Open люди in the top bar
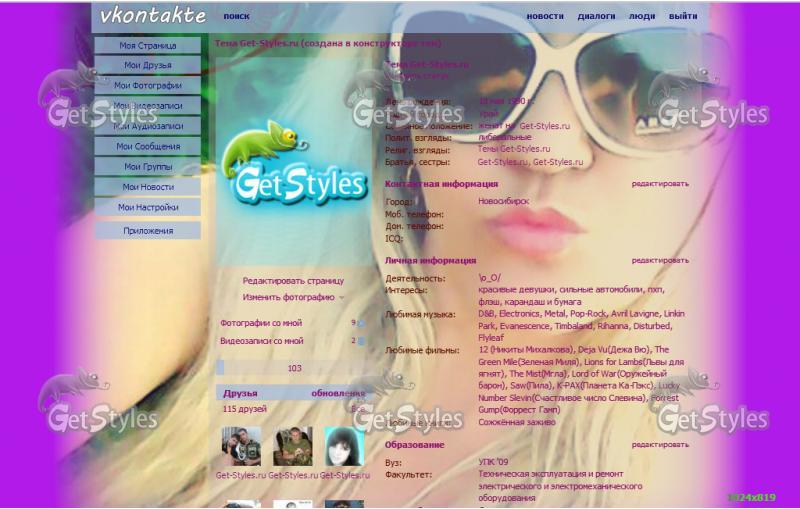The width and height of the screenshot is (800, 509). [x=642, y=16]
